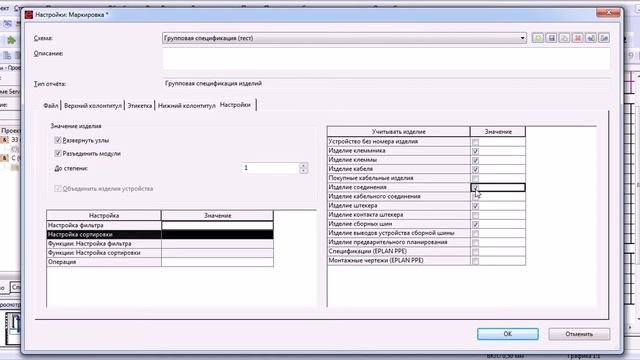Click the value cell of Настройка сортировки
Image resolution: width=640 pixels, height=360 pixels.
click(217, 234)
